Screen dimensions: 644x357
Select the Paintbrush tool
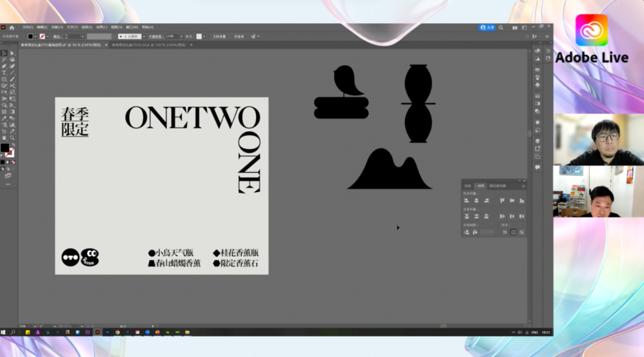(x=12, y=79)
